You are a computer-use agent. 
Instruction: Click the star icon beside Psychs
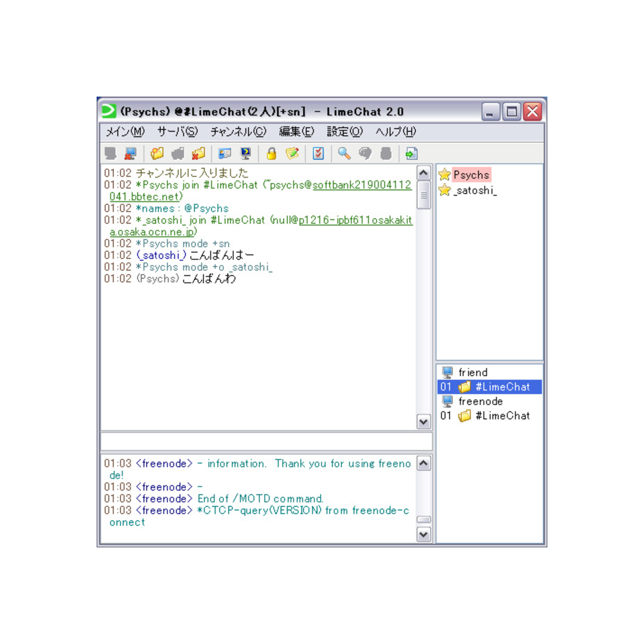click(444, 175)
